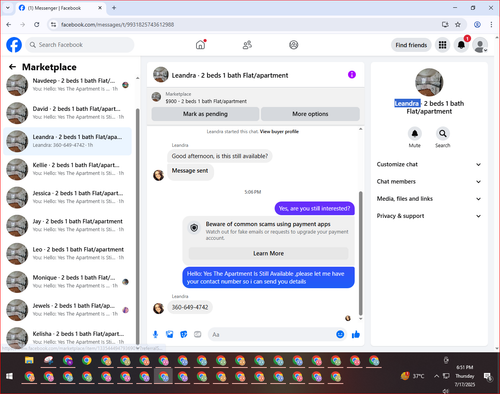
Task: Open a new browser tab
Action: (x=114, y=8)
